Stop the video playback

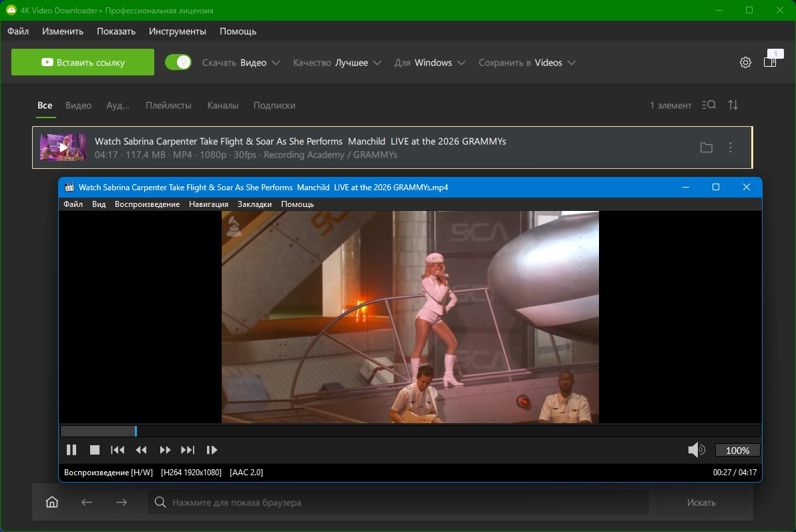pos(95,450)
